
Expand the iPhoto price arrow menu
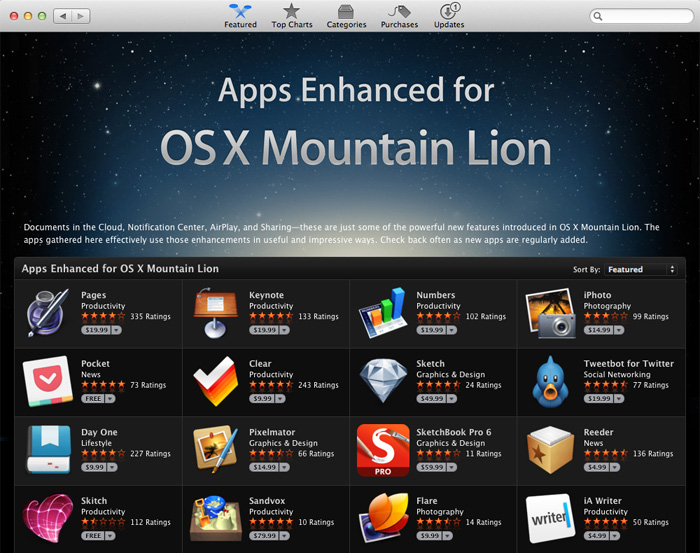click(x=619, y=330)
